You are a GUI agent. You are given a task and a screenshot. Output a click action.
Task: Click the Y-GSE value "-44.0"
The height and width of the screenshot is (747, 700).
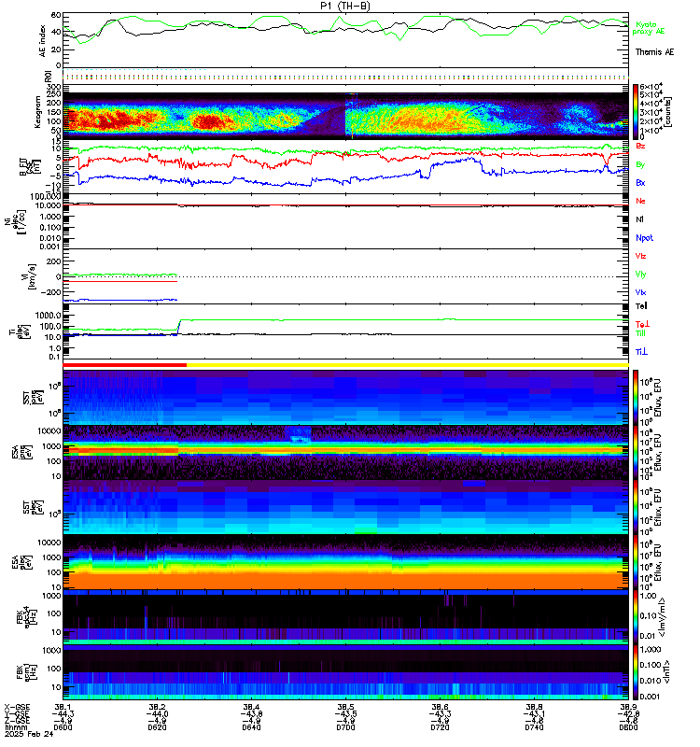pos(157,714)
